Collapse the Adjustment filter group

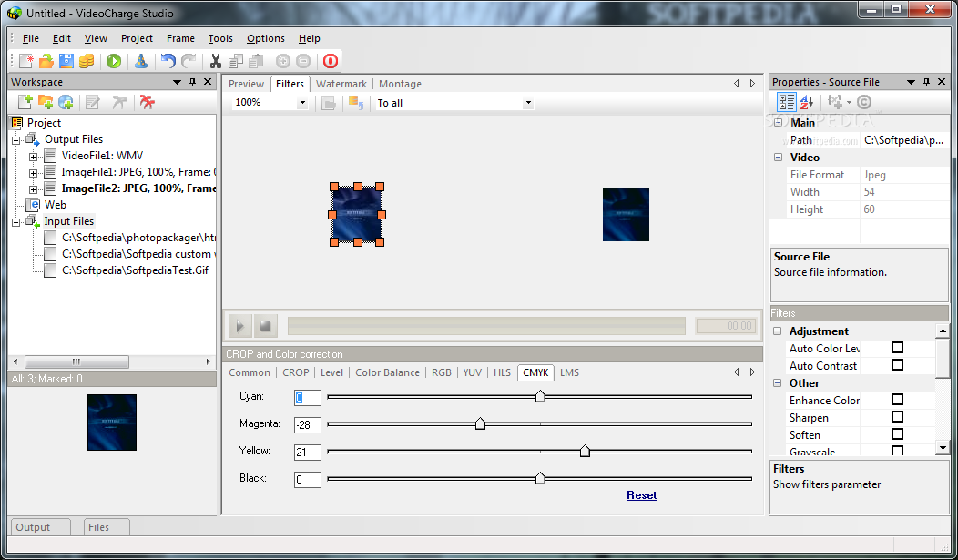tap(777, 331)
